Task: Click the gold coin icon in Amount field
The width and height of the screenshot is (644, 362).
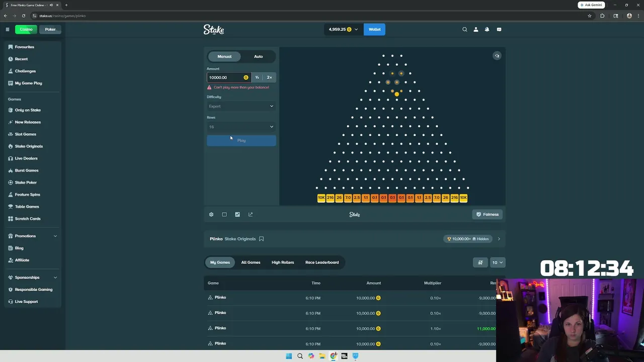Action: point(246,77)
